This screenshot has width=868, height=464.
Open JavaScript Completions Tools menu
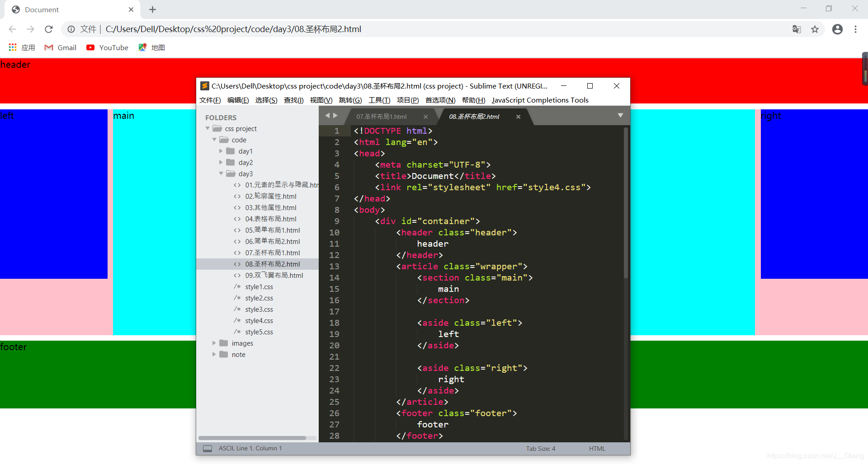click(540, 100)
